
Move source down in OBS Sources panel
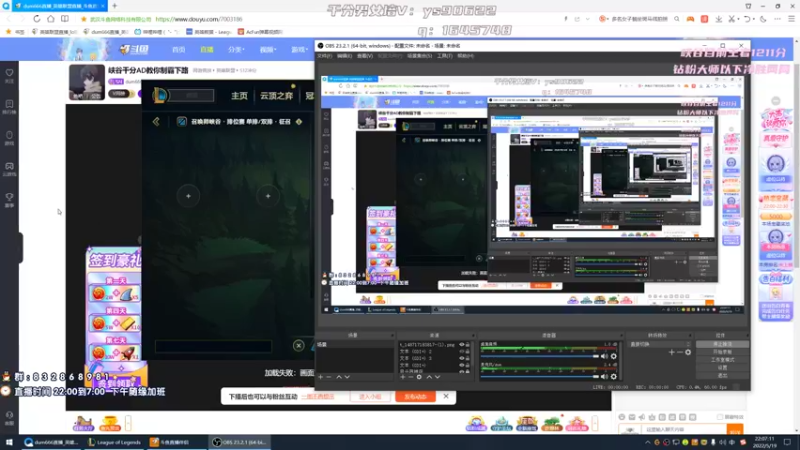437,377
